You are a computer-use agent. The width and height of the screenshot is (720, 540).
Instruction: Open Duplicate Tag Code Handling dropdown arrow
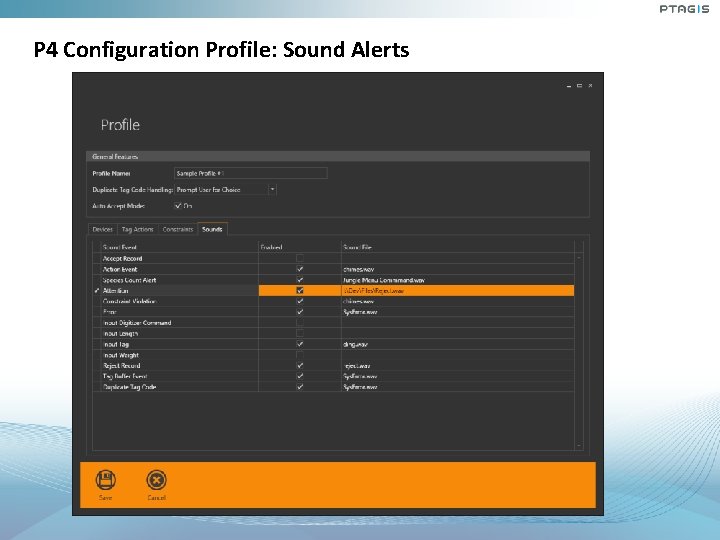[x=272, y=190]
